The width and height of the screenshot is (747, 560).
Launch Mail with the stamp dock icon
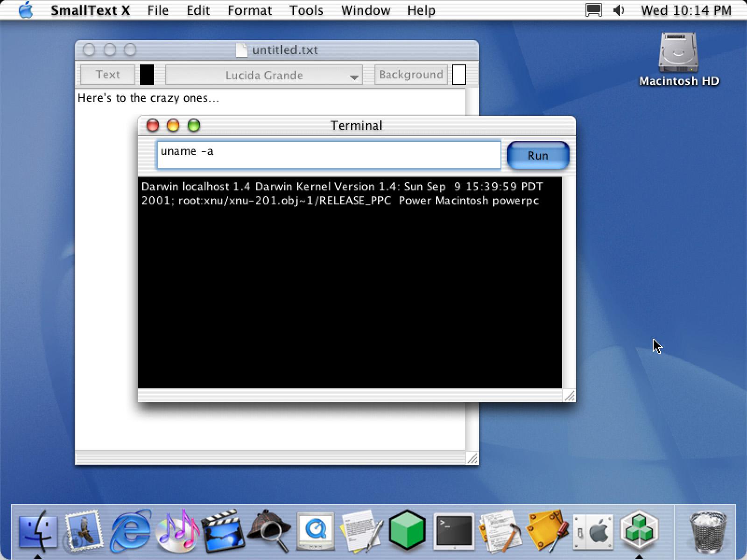coord(84,531)
